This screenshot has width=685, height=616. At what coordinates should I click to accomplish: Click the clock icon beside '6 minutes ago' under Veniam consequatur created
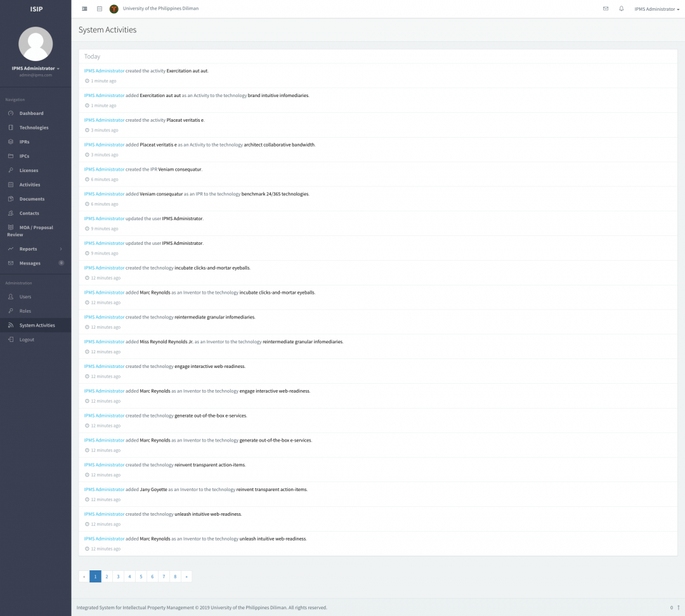click(x=87, y=180)
